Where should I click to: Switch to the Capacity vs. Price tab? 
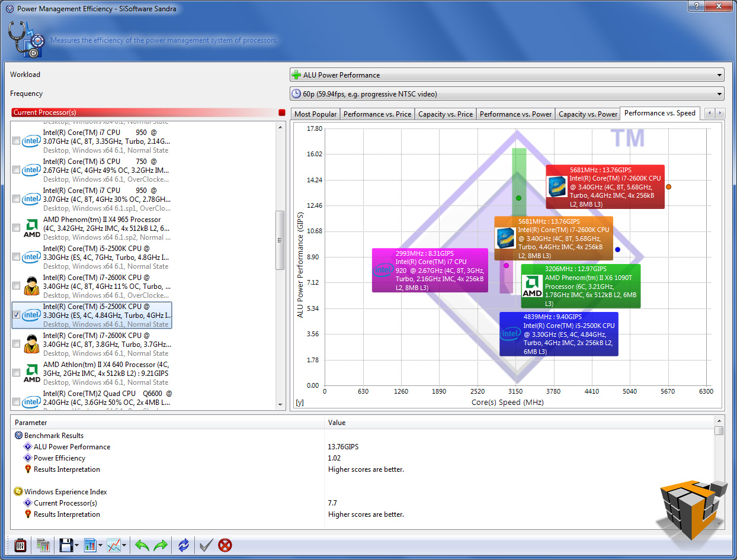446,114
